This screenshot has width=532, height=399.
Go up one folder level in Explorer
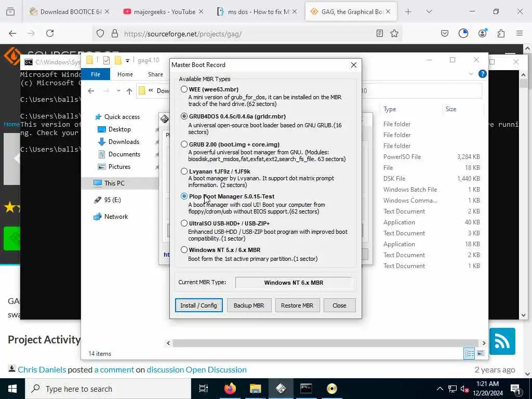[x=129, y=91]
